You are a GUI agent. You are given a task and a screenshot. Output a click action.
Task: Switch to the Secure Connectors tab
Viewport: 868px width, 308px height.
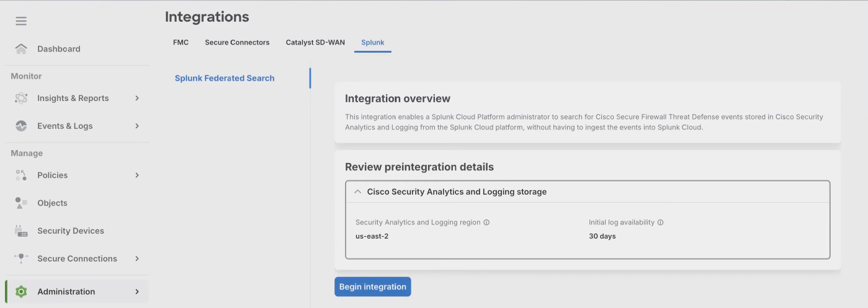pyautogui.click(x=237, y=43)
